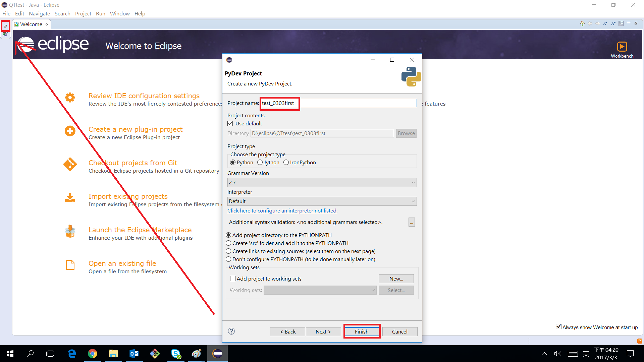Magnify font size in Welcome toolbar
Viewport: 644px width, 362px height.
coord(613,23)
